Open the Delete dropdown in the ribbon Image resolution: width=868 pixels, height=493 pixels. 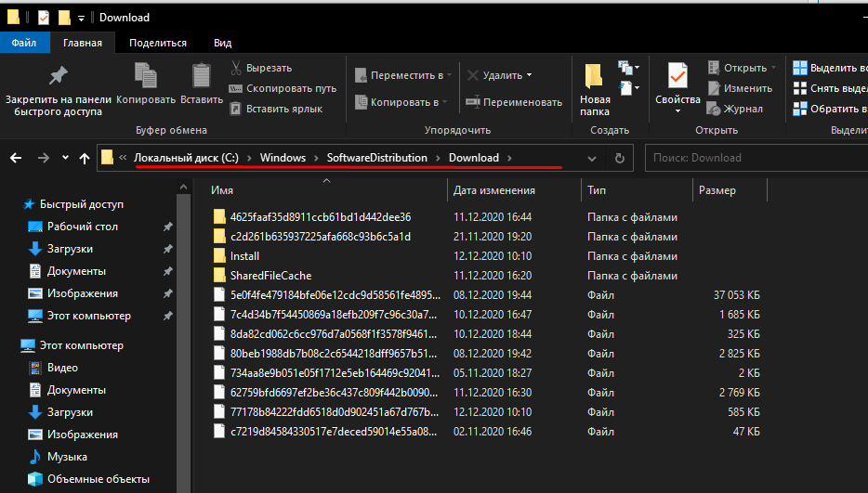529,75
